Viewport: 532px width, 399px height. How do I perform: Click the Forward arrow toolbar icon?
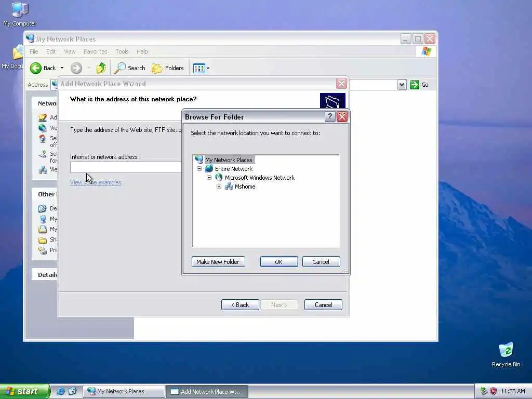(76, 68)
